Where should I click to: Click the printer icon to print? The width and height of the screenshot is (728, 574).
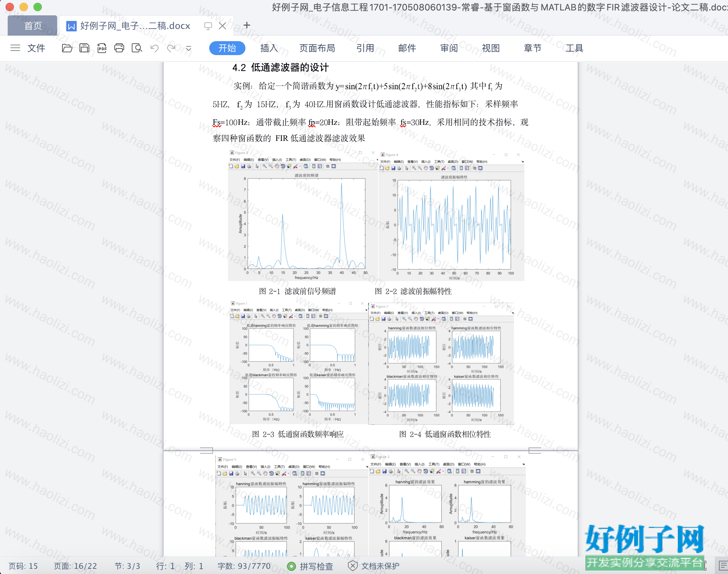[119, 48]
